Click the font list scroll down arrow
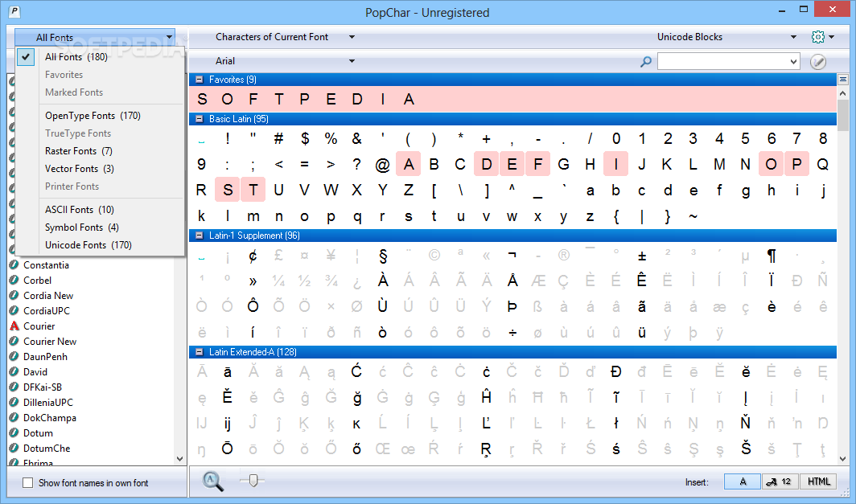The height and width of the screenshot is (504, 856). (180, 459)
